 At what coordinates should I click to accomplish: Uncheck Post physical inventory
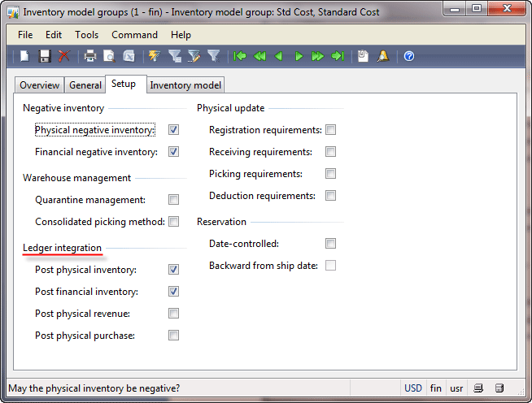(173, 270)
